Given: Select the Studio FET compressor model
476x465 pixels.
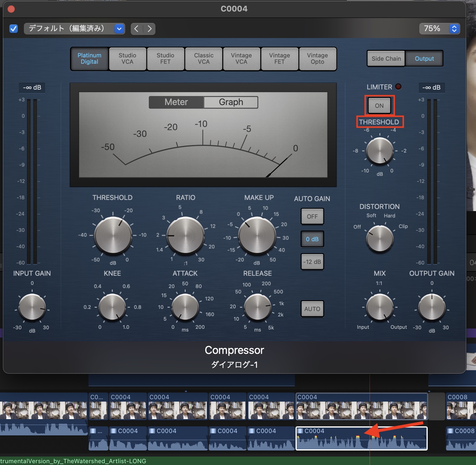Looking at the screenshot, I should click(165, 59).
